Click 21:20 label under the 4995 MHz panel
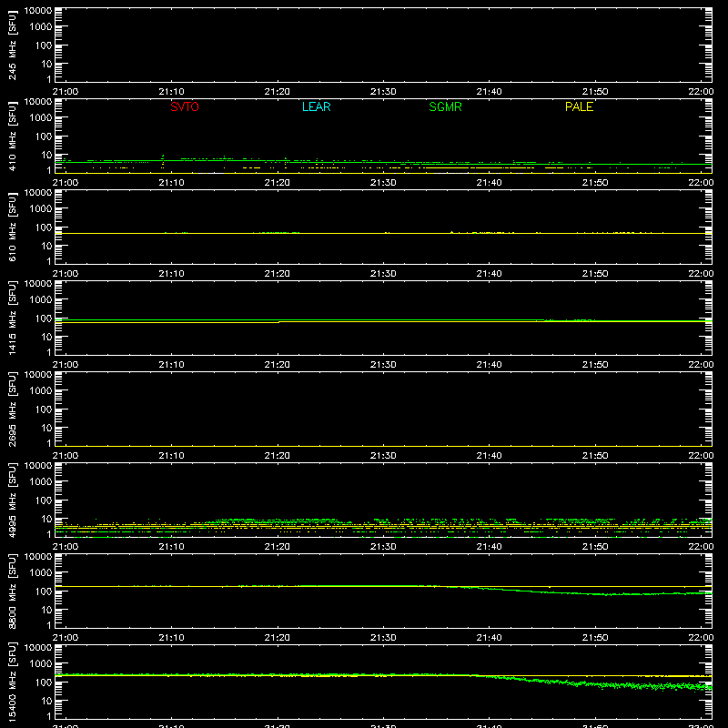Image resolution: width=728 pixels, height=728 pixels. [x=278, y=547]
